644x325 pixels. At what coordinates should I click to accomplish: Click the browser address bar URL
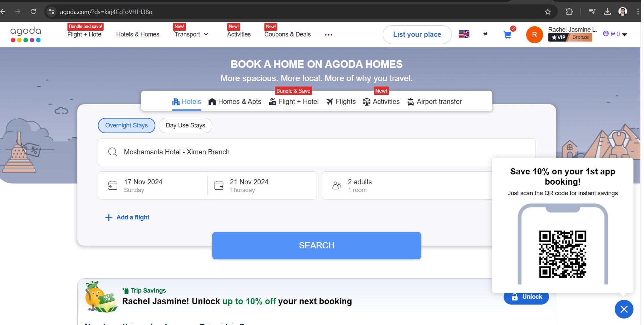pos(106,12)
